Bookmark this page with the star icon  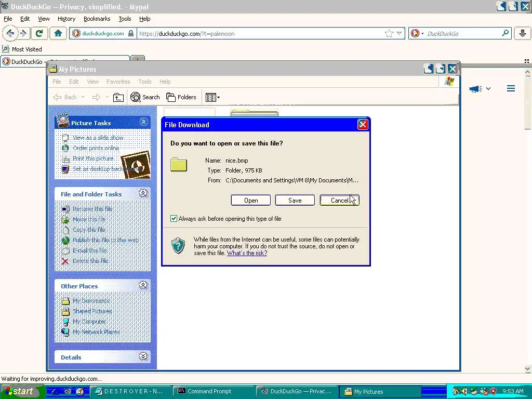tap(389, 33)
